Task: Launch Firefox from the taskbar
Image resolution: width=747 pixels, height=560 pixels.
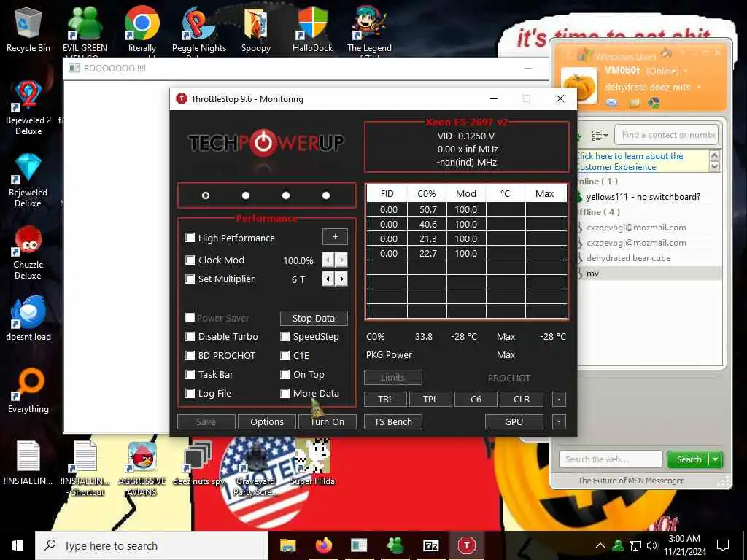Action: click(323, 545)
